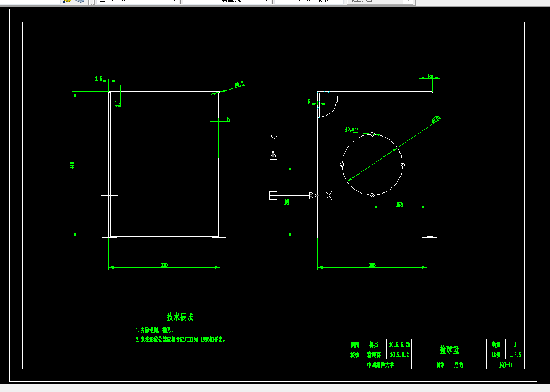This screenshot has width=550, height=392.
Task: Click the X axis label of UCS icon
Action: click(329, 196)
